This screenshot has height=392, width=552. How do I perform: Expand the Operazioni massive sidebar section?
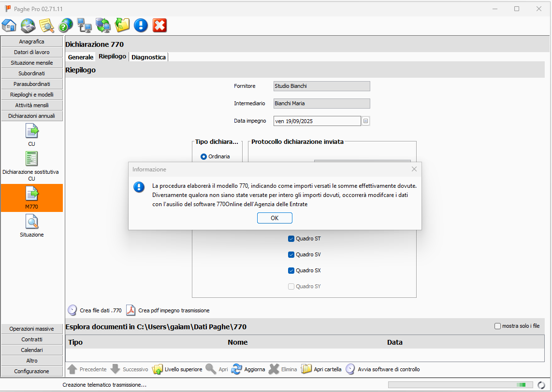coord(32,329)
